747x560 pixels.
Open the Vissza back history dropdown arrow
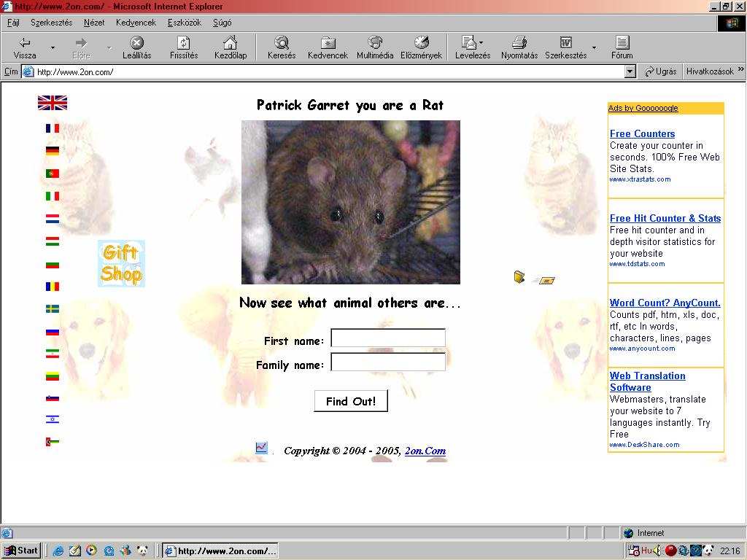click(x=53, y=48)
